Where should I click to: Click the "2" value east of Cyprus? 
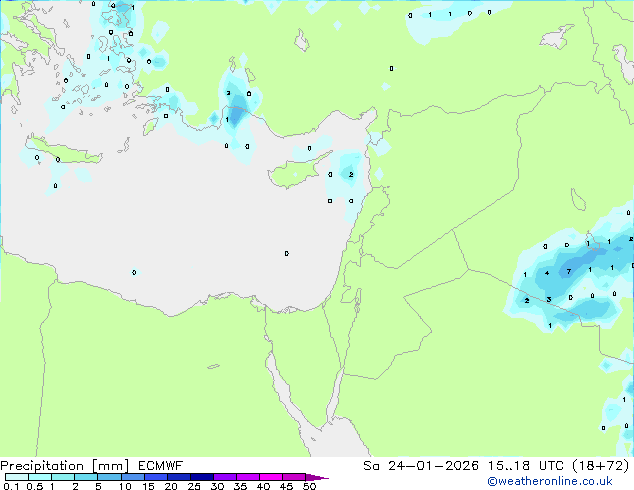tap(351, 175)
